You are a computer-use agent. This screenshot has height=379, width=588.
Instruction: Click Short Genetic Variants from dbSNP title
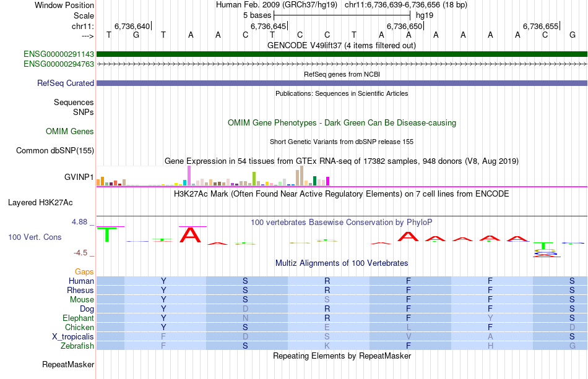342,142
